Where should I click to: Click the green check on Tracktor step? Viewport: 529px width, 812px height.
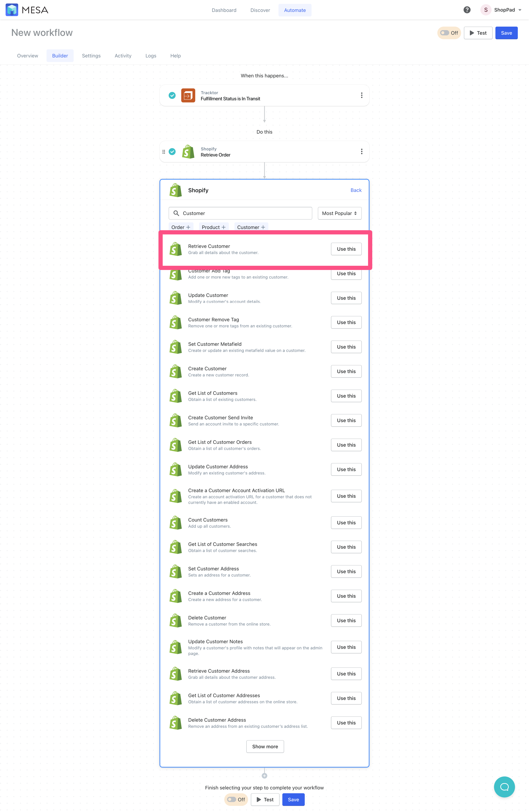tap(172, 96)
